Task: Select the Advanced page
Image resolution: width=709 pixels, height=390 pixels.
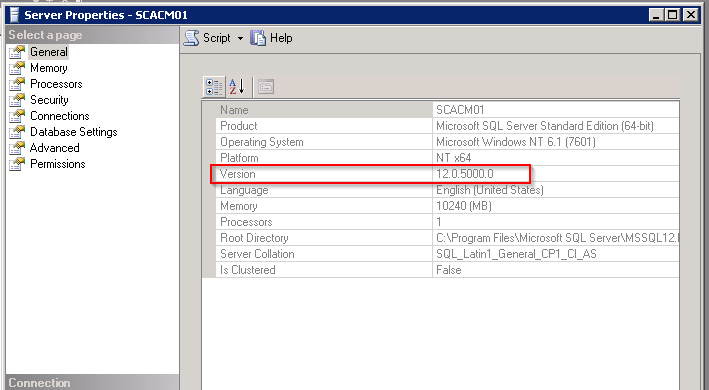Action: (x=55, y=148)
